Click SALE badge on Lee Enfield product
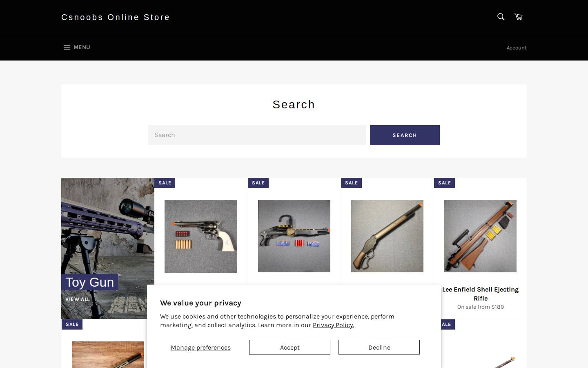The height and width of the screenshot is (368, 588). tap(444, 183)
